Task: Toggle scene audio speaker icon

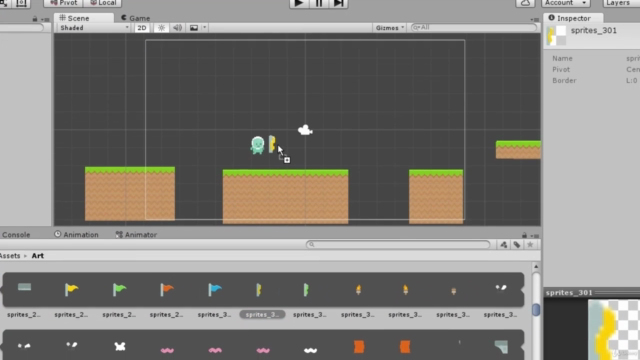Action: [x=178, y=28]
